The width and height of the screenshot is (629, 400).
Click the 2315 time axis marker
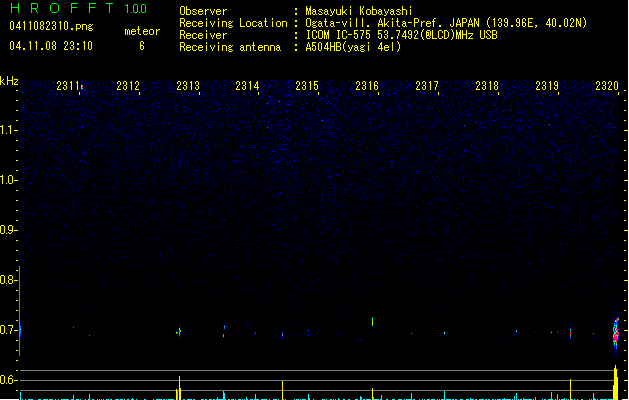click(307, 86)
